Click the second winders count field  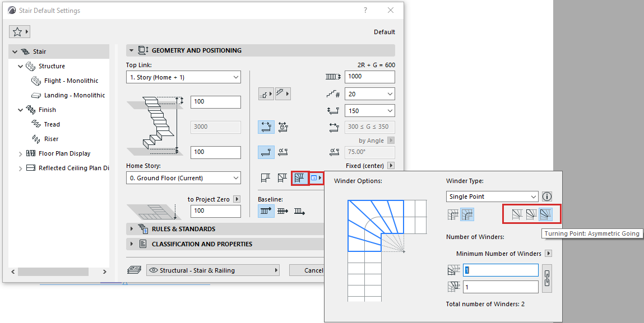[x=501, y=287]
